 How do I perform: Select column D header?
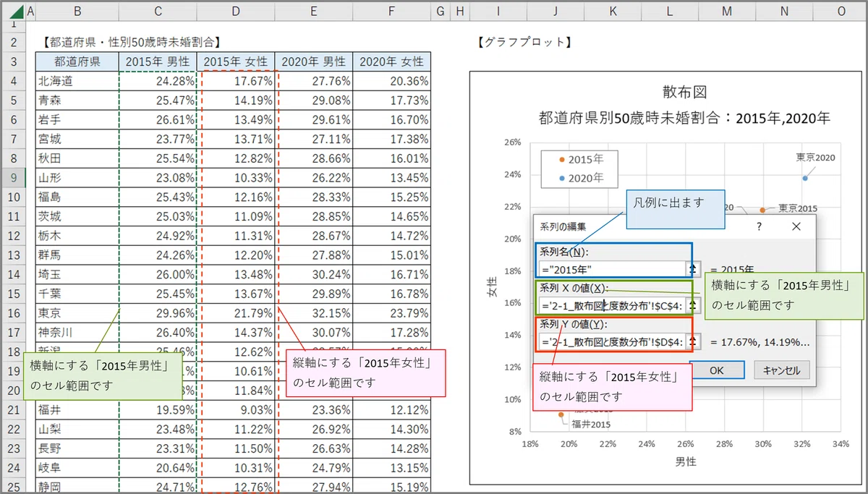[235, 11]
